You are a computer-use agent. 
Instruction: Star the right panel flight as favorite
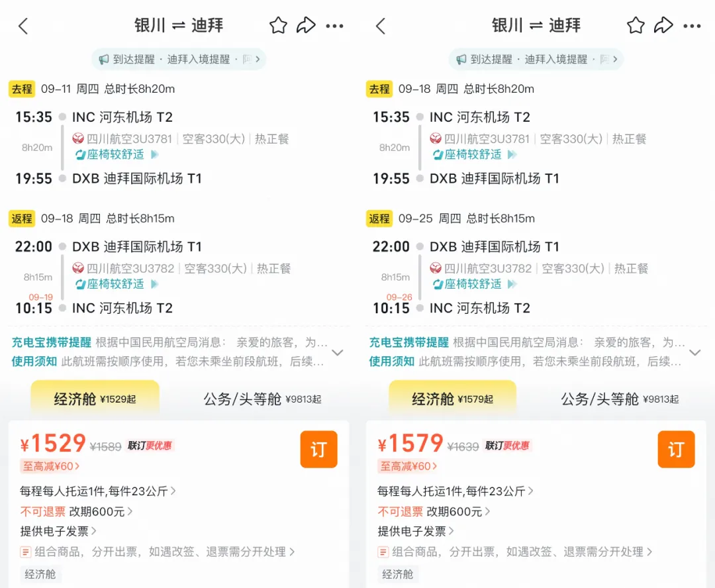pyautogui.click(x=635, y=25)
